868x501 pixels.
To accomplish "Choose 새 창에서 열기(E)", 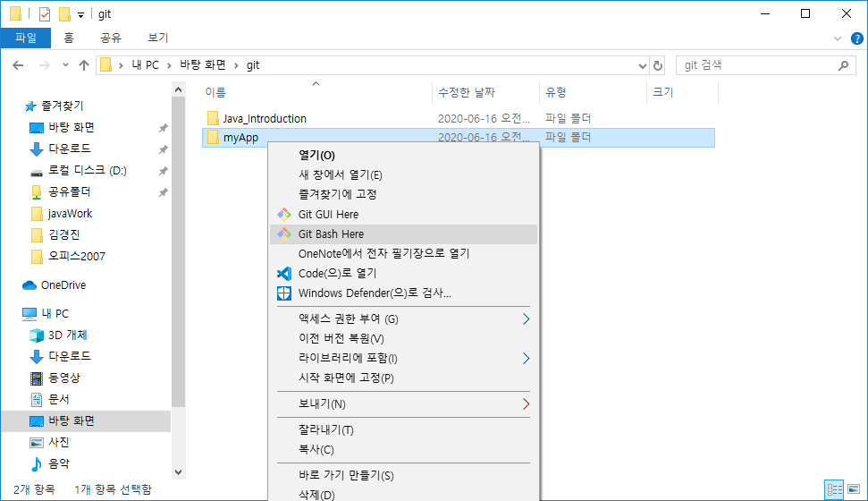I will pyautogui.click(x=403, y=175).
